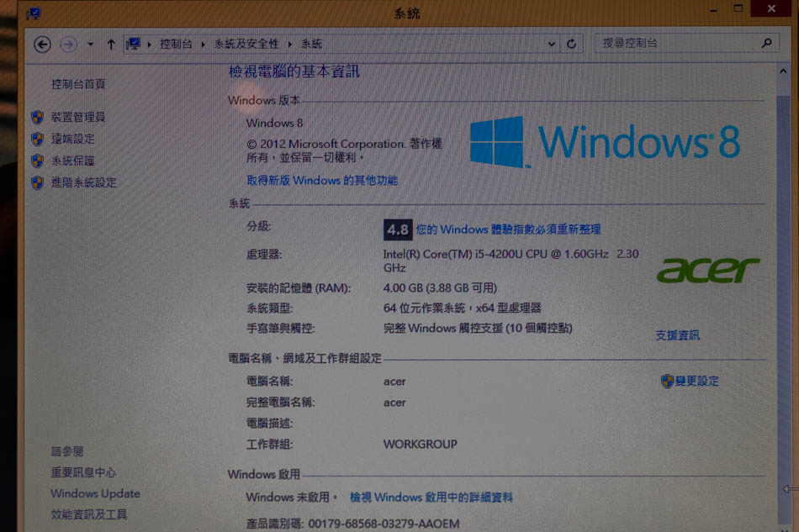Screen dimensions: 799x532
Task: Go back with the Back arrow button
Action: tap(42, 45)
